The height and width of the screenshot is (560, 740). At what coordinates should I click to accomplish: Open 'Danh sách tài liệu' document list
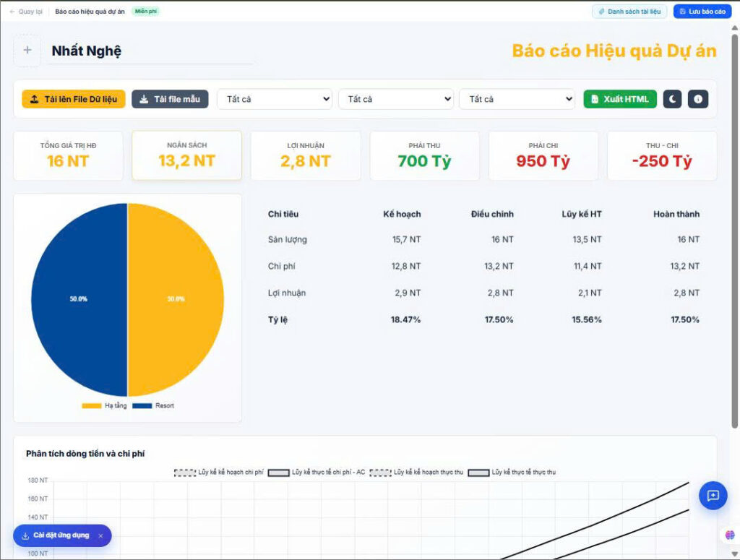pyautogui.click(x=629, y=12)
